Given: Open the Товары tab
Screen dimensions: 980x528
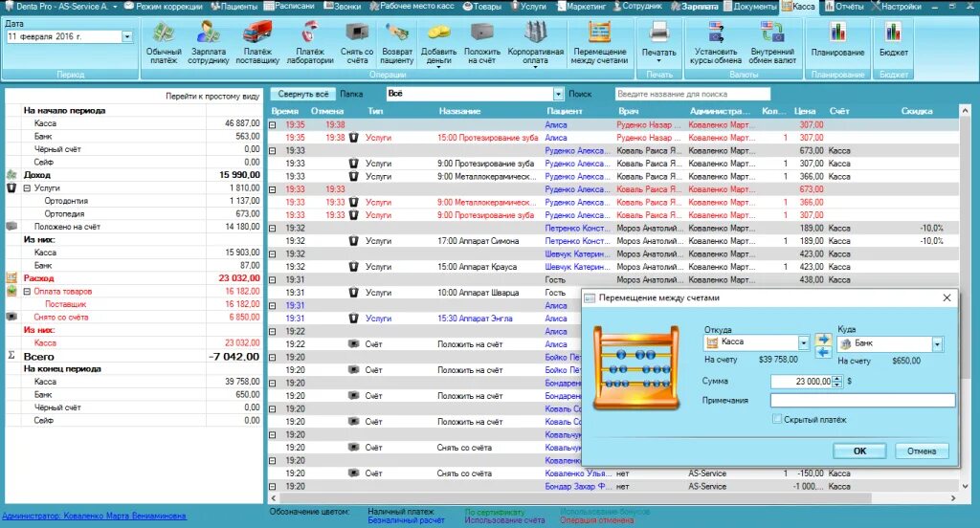Looking at the screenshot, I should pyautogui.click(x=482, y=7).
